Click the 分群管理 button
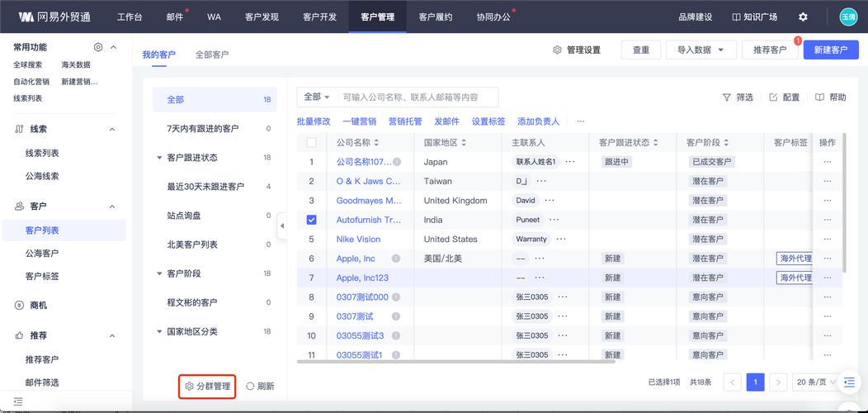Viewport: 868px width, 413px height. (x=208, y=387)
